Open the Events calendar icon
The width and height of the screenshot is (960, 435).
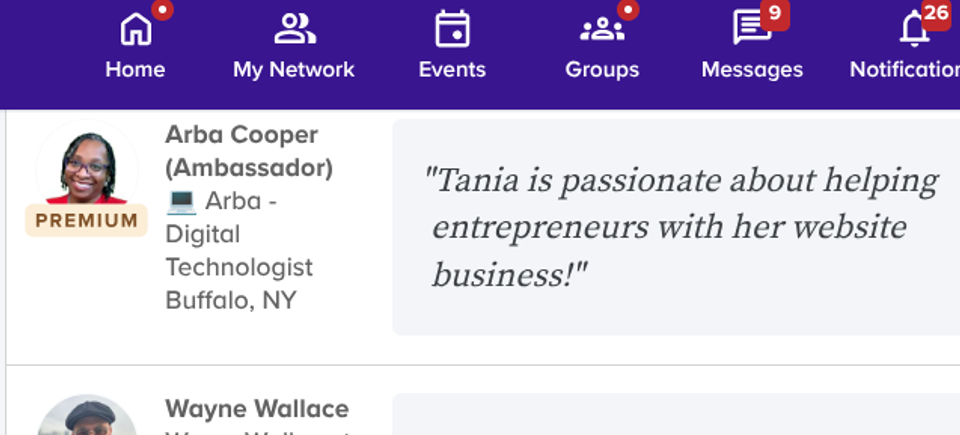click(x=452, y=29)
